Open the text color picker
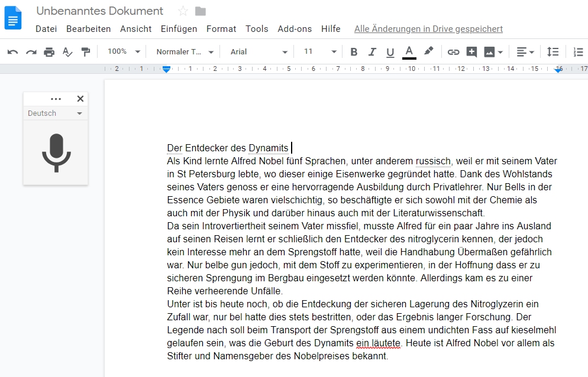Image resolution: width=588 pixels, height=377 pixels. point(409,52)
